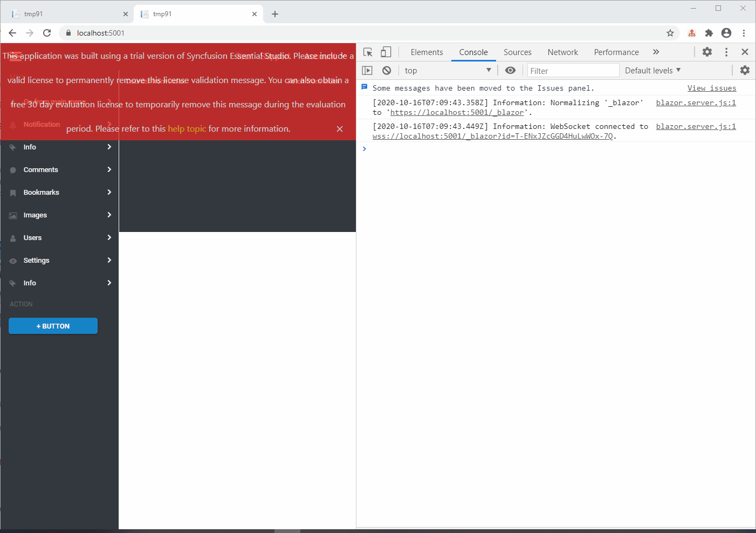Open the JavaScript context 'top' dropdown
756x533 pixels.
click(x=448, y=71)
